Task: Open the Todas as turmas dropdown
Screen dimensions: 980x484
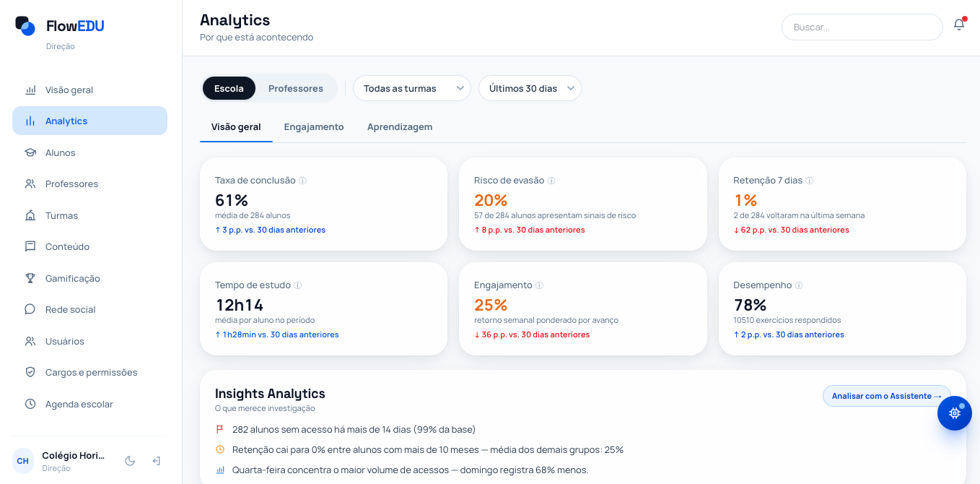Action: click(412, 88)
